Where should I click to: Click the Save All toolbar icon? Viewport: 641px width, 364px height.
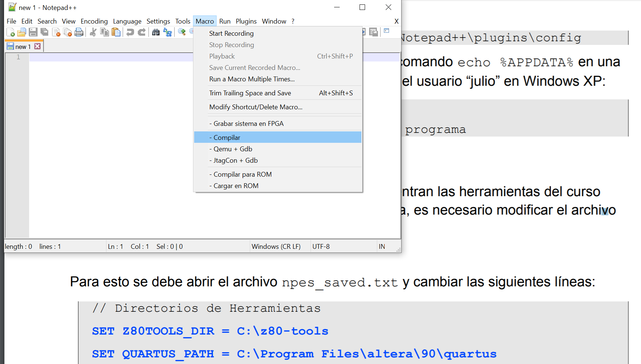coord(45,32)
